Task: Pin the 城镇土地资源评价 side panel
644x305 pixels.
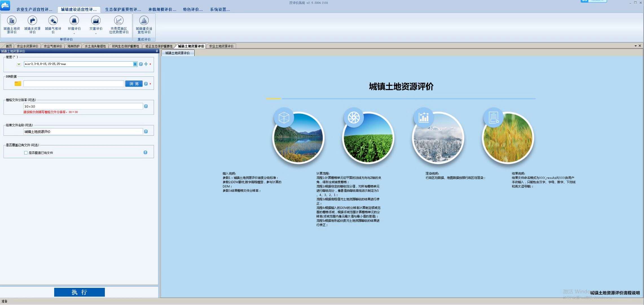Action: pyautogui.click(x=157, y=51)
